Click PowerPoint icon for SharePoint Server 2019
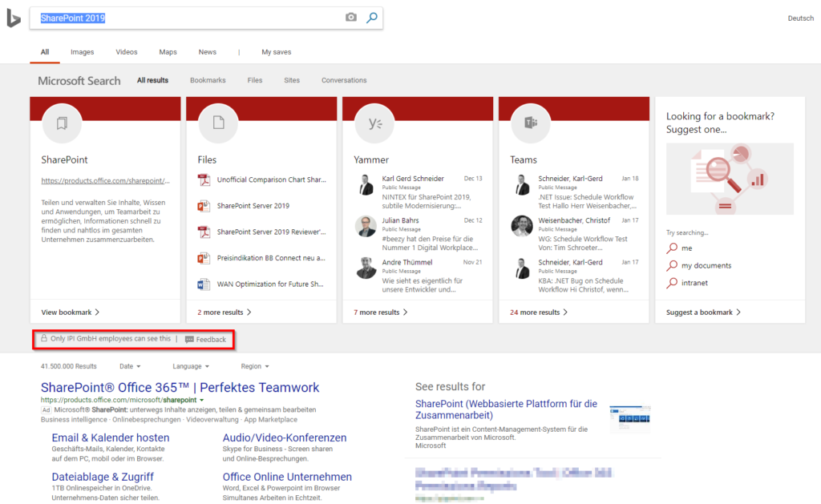This screenshot has width=821, height=504. [x=204, y=206]
